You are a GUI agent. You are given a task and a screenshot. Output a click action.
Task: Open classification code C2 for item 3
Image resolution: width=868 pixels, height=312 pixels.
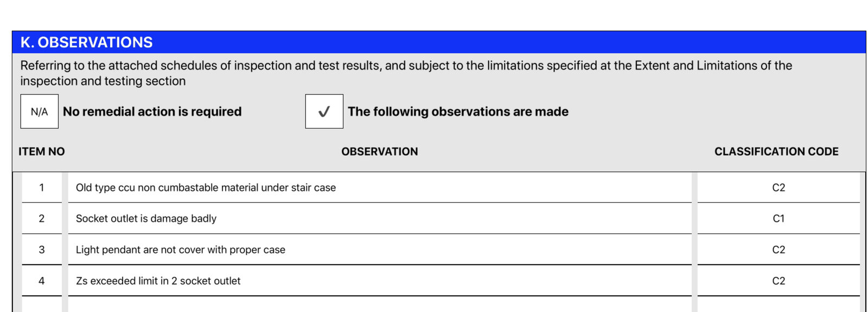coord(778,250)
